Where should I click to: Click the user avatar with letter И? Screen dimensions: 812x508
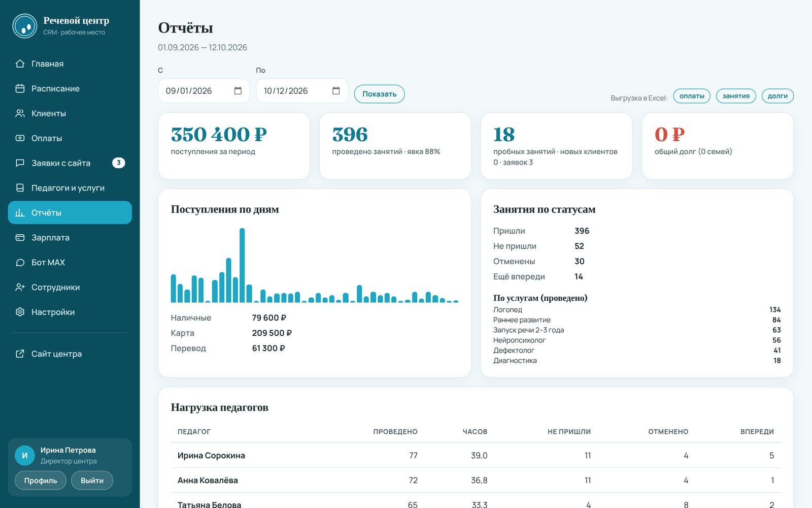coord(24,456)
